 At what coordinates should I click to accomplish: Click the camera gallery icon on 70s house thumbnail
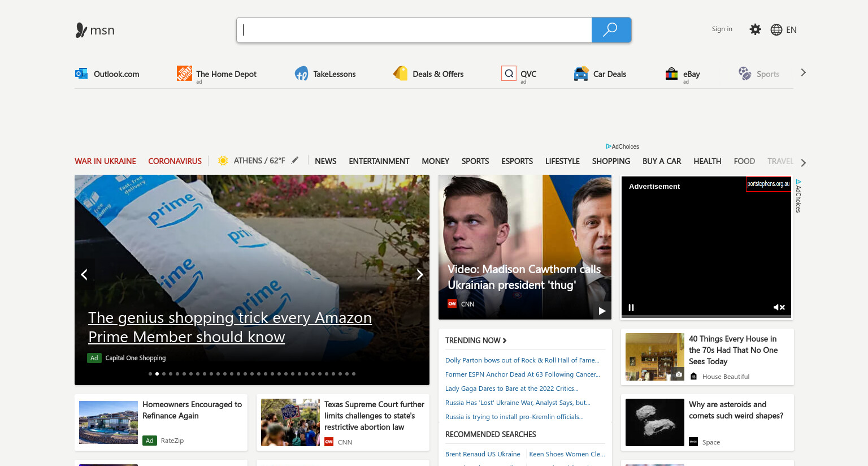click(x=679, y=374)
